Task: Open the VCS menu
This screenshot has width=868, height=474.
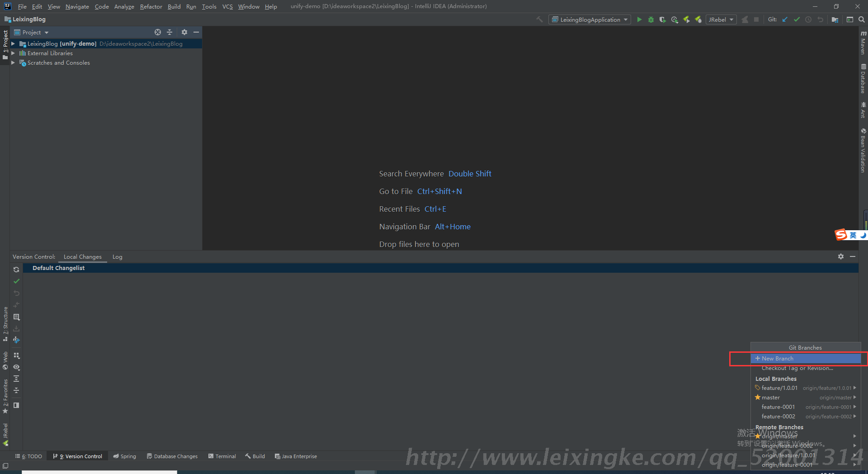Action: coord(227,6)
